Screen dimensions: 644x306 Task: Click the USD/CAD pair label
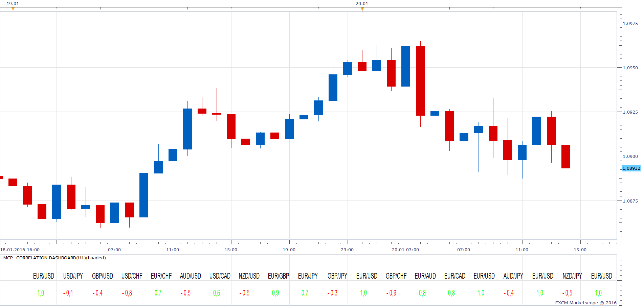[x=220, y=276]
